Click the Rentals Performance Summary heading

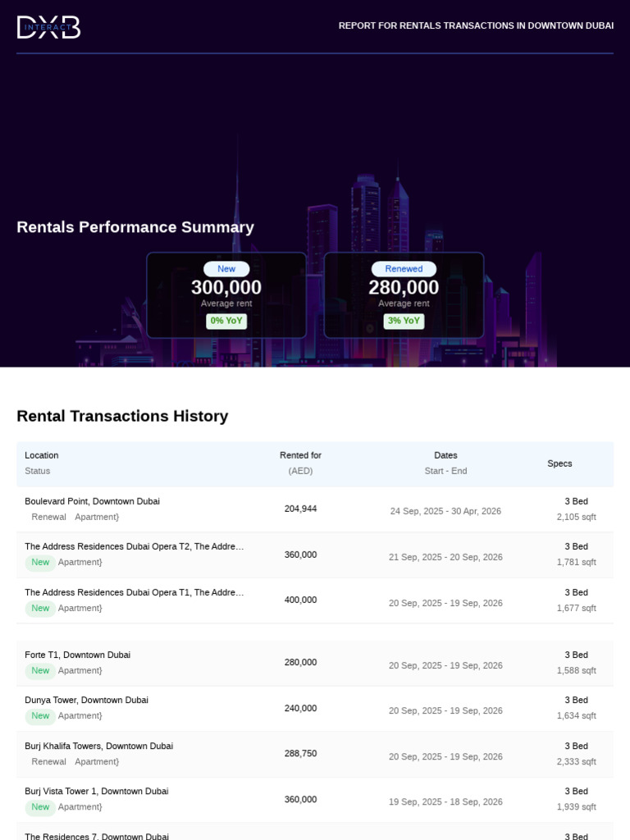click(135, 227)
